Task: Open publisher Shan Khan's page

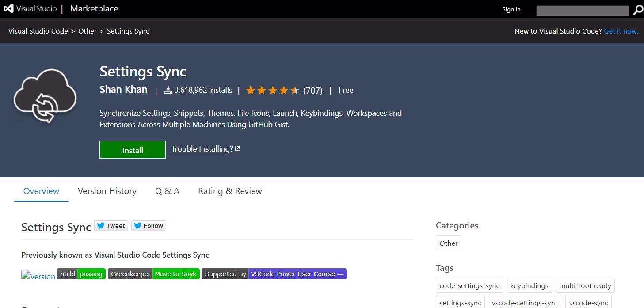Action: point(123,90)
